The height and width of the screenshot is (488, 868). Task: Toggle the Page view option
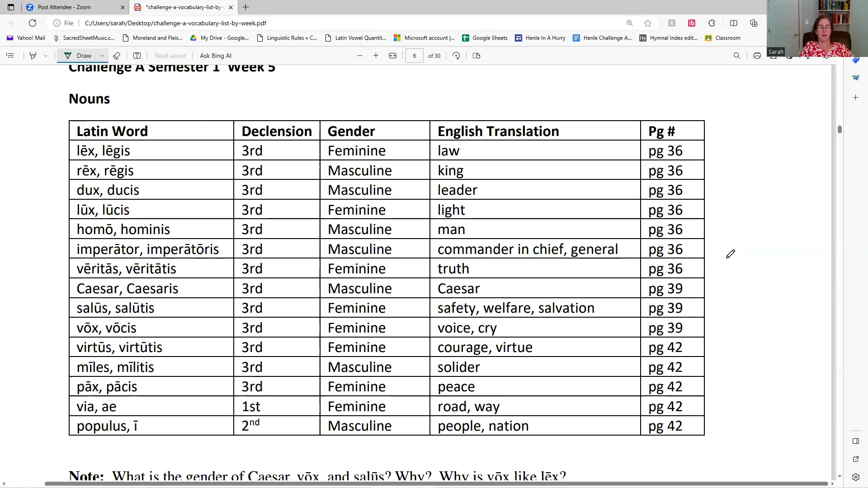[476, 56]
